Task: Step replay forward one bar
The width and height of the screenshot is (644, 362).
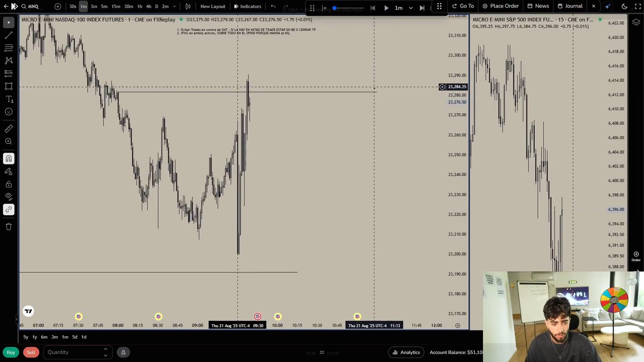Action: coord(422,8)
